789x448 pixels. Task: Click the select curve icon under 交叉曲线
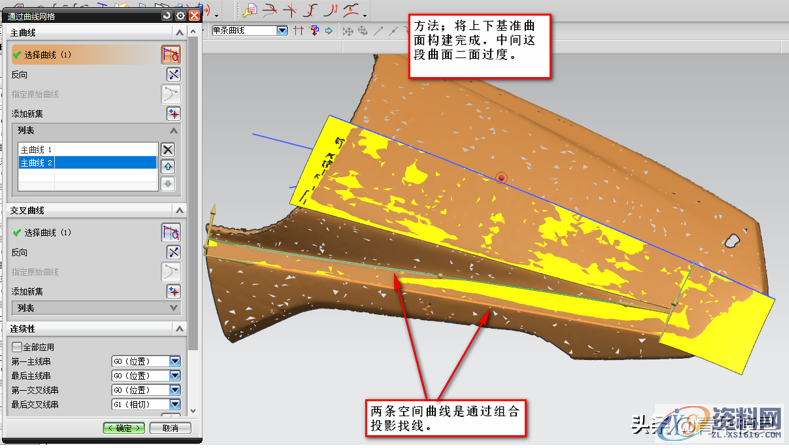coord(171,232)
